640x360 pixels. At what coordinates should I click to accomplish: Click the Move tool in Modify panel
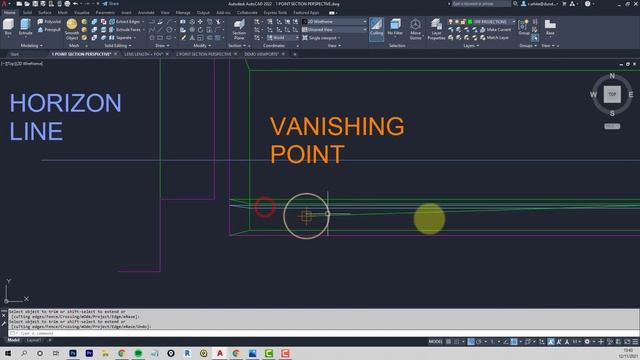200,22
